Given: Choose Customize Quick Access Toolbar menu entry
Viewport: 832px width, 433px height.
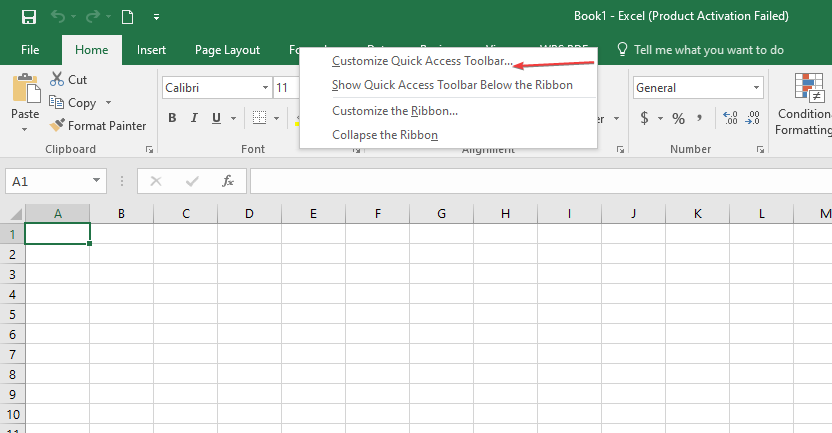Looking at the screenshot, I should [x=422, y=61].
